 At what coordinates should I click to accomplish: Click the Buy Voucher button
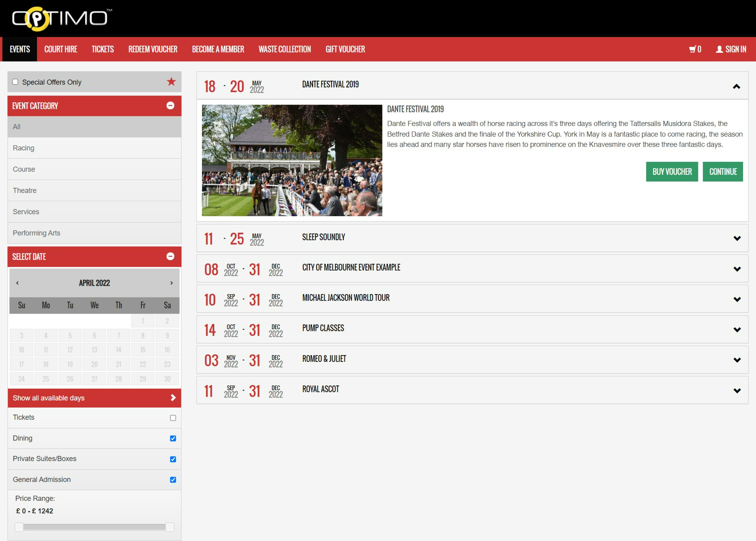tap(672, 172)
